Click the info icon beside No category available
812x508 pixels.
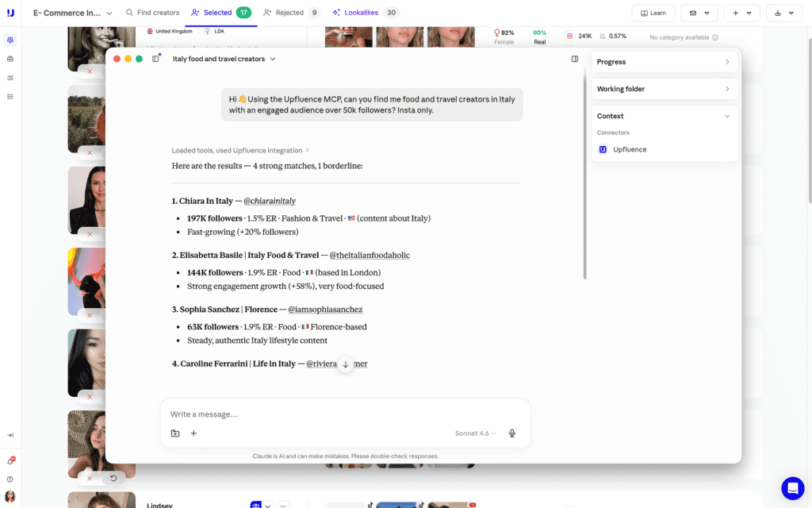(715, 37)
